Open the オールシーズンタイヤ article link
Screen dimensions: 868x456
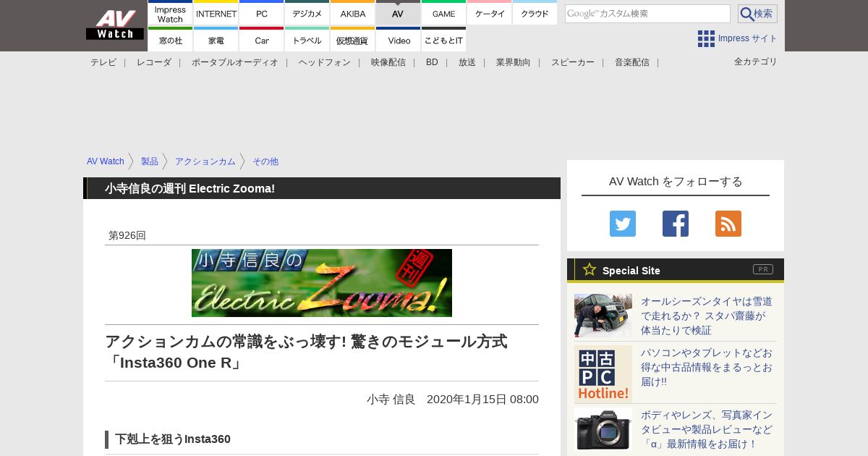pyautogui.click(x=707, y=316)
